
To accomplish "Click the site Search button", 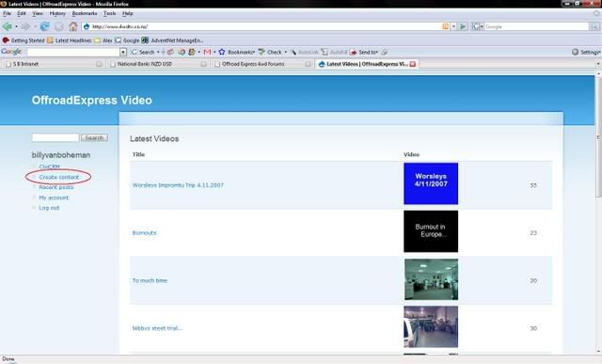I will (94, 137).
